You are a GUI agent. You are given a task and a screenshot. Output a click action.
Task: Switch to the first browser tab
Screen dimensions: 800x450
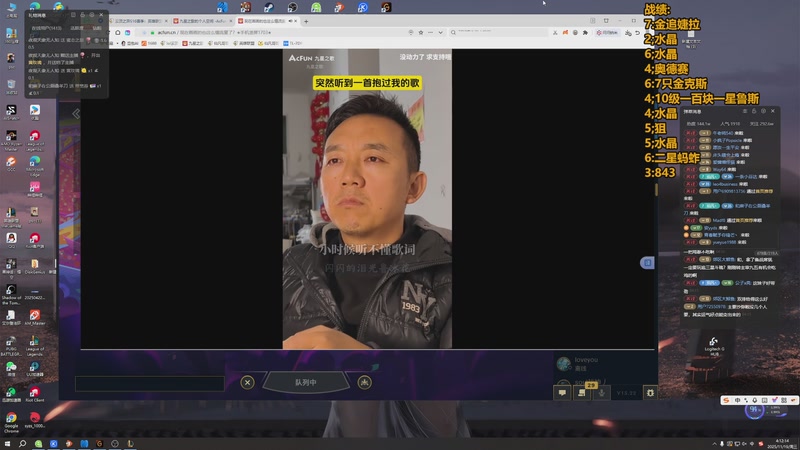pos(138,21)
